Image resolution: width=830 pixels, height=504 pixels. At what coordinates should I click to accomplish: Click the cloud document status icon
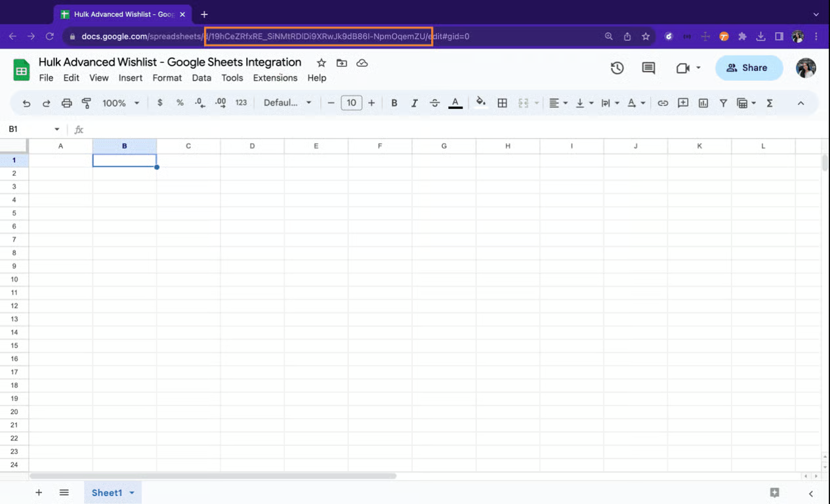click(362, 63)
